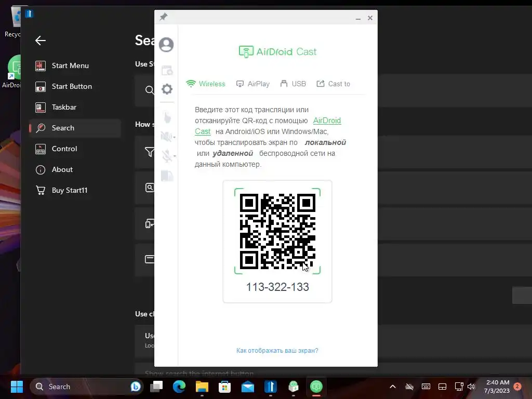Close the AirDroid Cast window
Viewport: 532px width, 399px height.
coord(370,18)
